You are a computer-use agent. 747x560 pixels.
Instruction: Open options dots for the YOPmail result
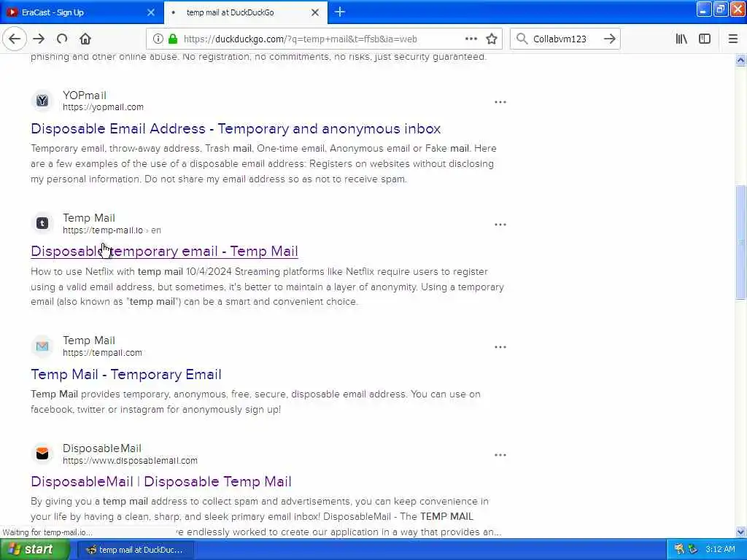tap(500, 102)
